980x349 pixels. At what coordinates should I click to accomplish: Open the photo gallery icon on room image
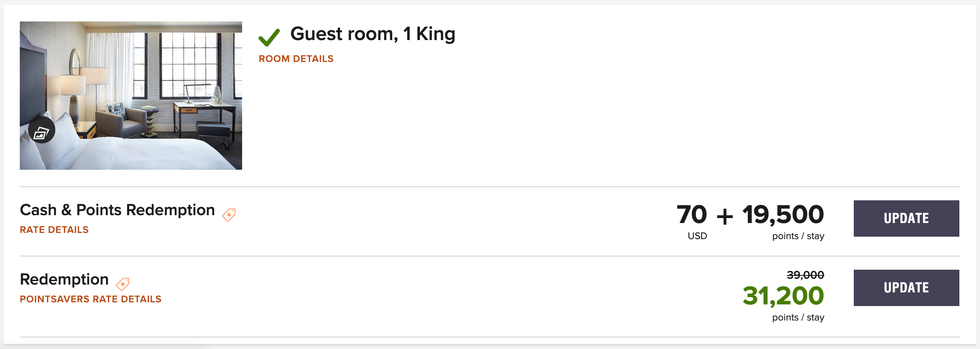[x=42, y=130]
